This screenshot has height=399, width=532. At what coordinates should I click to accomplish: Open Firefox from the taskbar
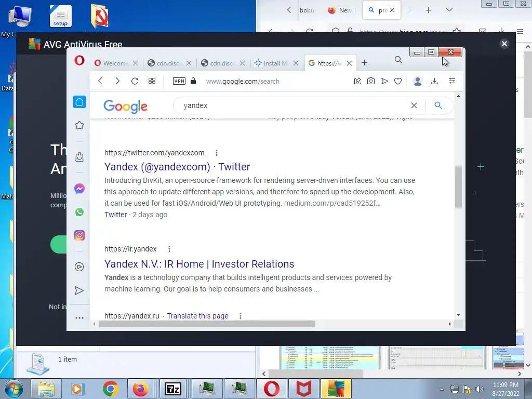(140, 389)
